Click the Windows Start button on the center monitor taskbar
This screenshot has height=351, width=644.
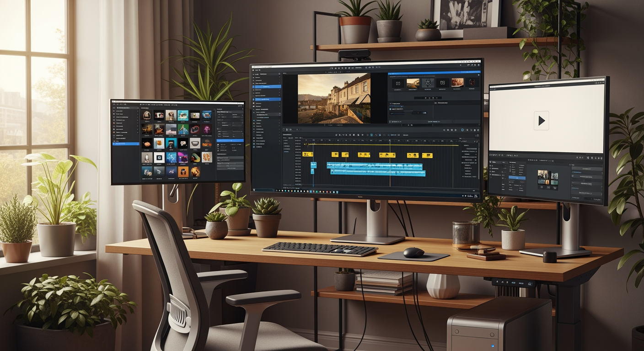point(254,191)
